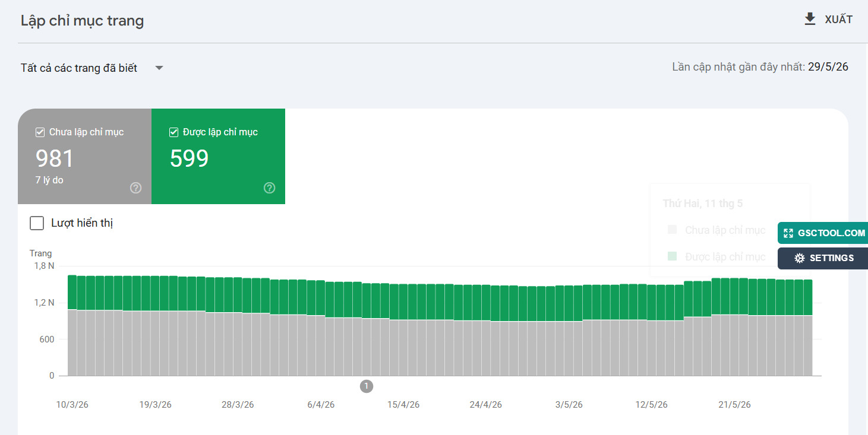Uncheck the 'Chưa lập chỉ mục' checkbox
The image size is (868, 435).
(x=40, y=132)
